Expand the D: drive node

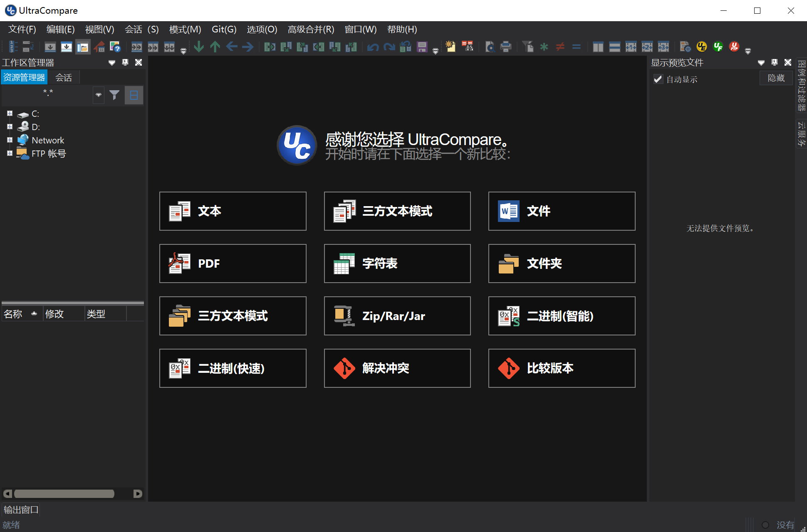[x=10, y=127]
